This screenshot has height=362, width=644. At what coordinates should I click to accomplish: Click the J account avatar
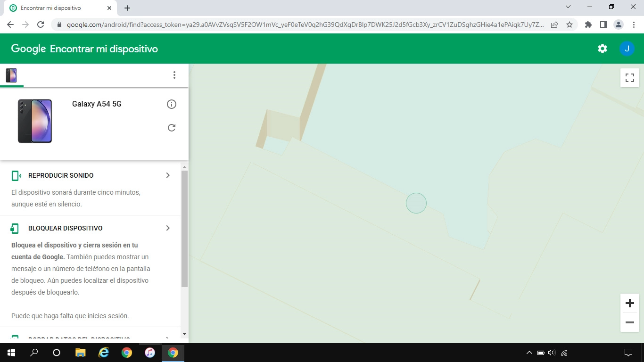pyautogui.click(x=627, y=49)
